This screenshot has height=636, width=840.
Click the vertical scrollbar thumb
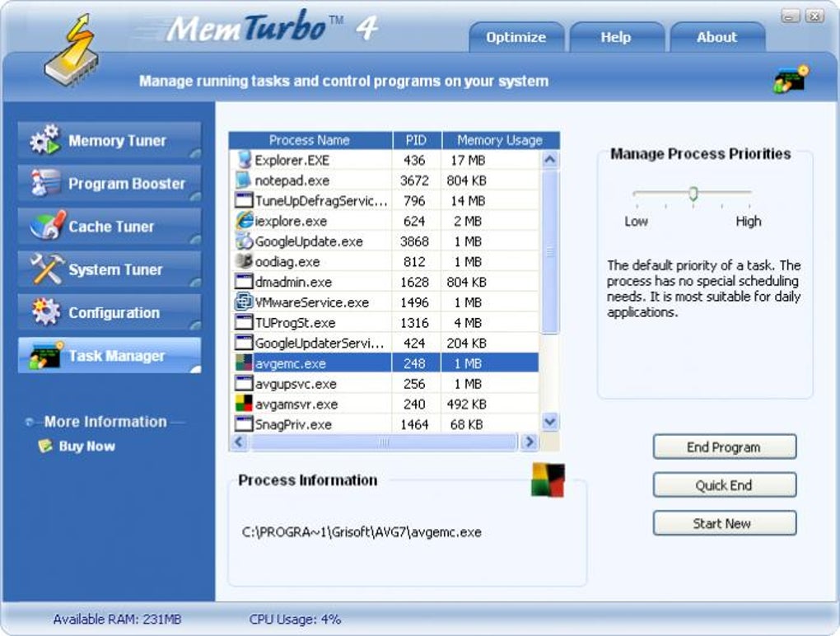549,252
